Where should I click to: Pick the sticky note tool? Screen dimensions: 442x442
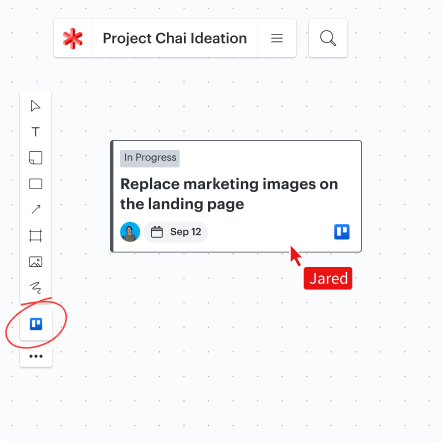point(35,158)
